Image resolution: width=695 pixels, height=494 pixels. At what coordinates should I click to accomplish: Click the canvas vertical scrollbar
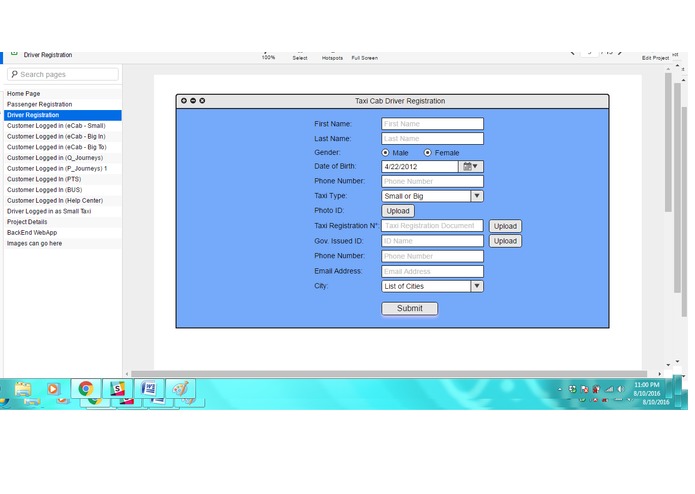pyautogui.click(x=668, y=142)
